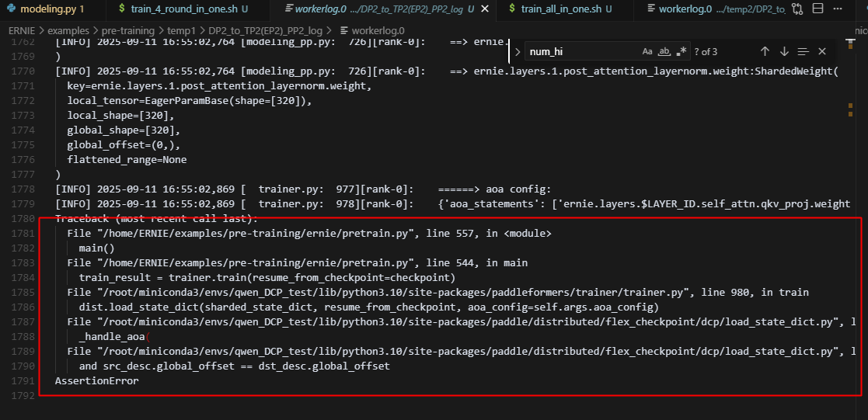Viewport: 868px width, 420px height.
Task: Toggle Find in Selection
Action: pos(803,51)
